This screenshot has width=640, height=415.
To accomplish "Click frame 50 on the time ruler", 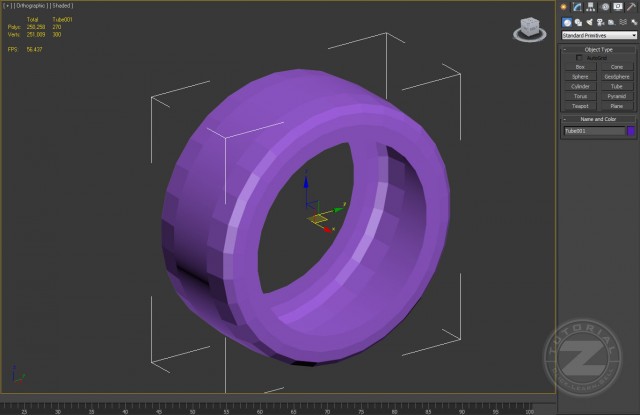I will click(192, 411).
